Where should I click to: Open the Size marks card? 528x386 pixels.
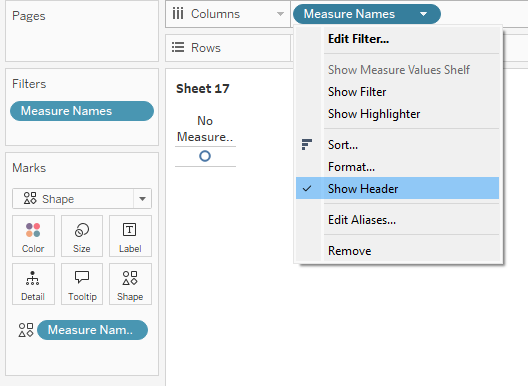[82, 236]
